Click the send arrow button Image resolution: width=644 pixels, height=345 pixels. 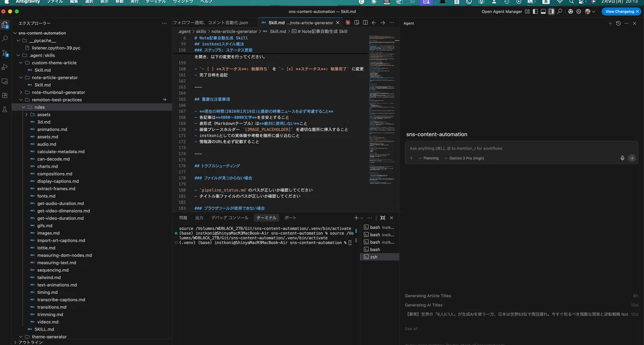click(x=632, y=158)
